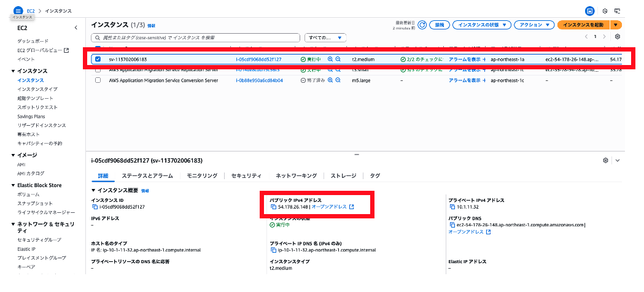Copy the private IPv4 address 10.1.11.32
This screenshot has height=292, width=644.
[x=452, y=207]
